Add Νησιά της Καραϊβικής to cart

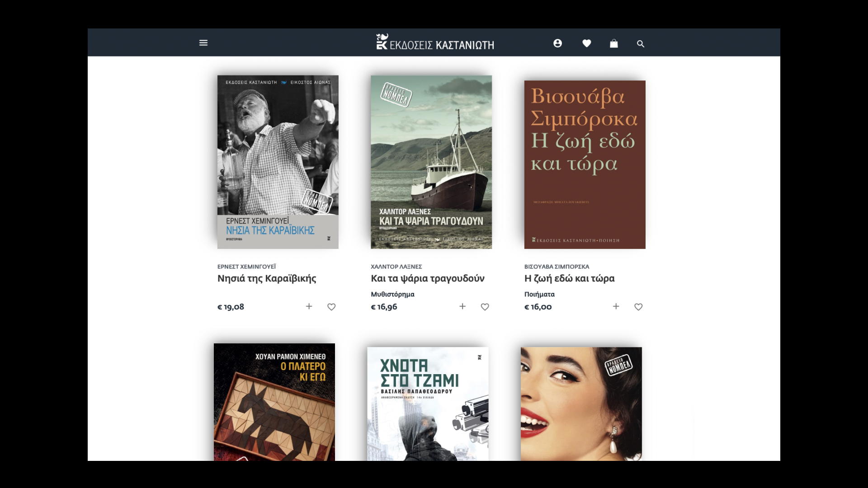point(309,306)
